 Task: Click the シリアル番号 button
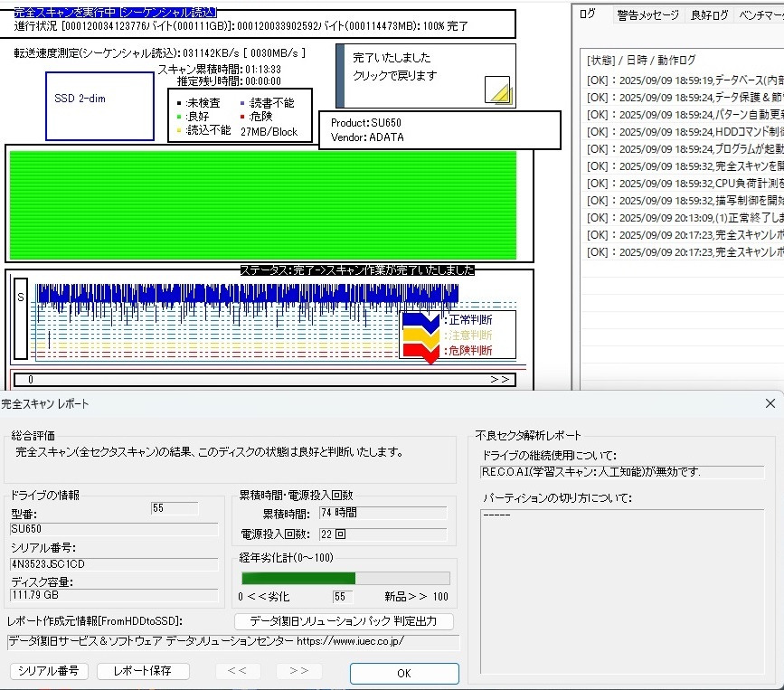49,671
